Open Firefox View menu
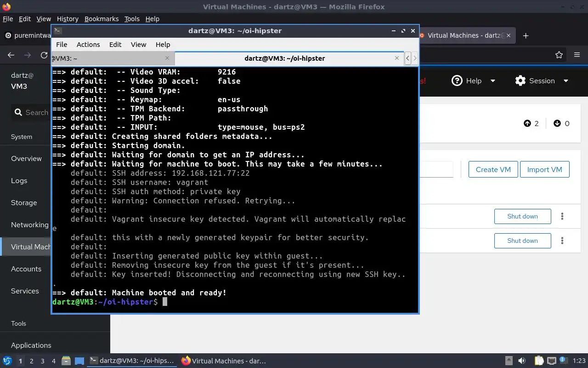The height and width of the screenshot is (368, 588). coord(44,19)
